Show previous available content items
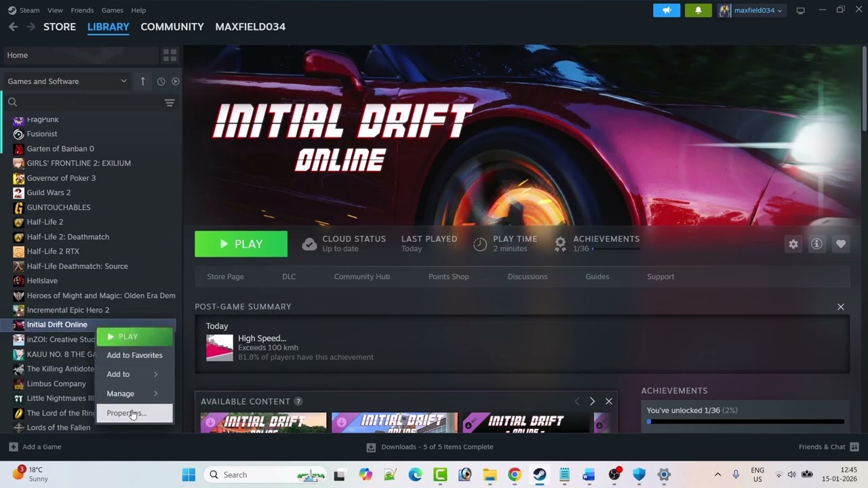The width and height of the screenshot is (868, 488). point(576,401)
